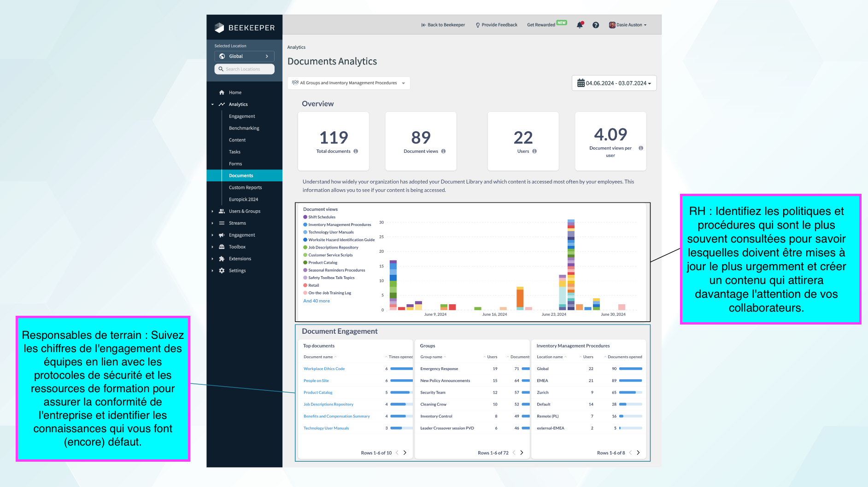
Task: Open Benchmarking in the sidebar menu
Action: [x=244, y=128]
